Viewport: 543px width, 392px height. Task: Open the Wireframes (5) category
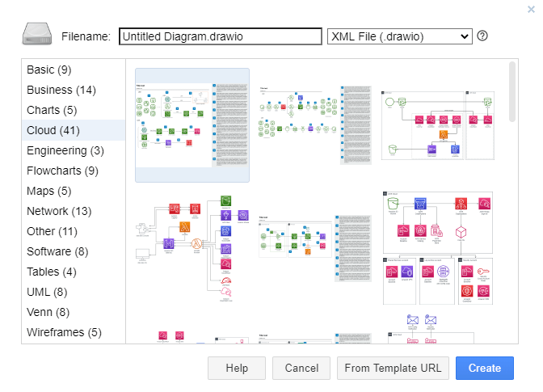tap(65, 332)
